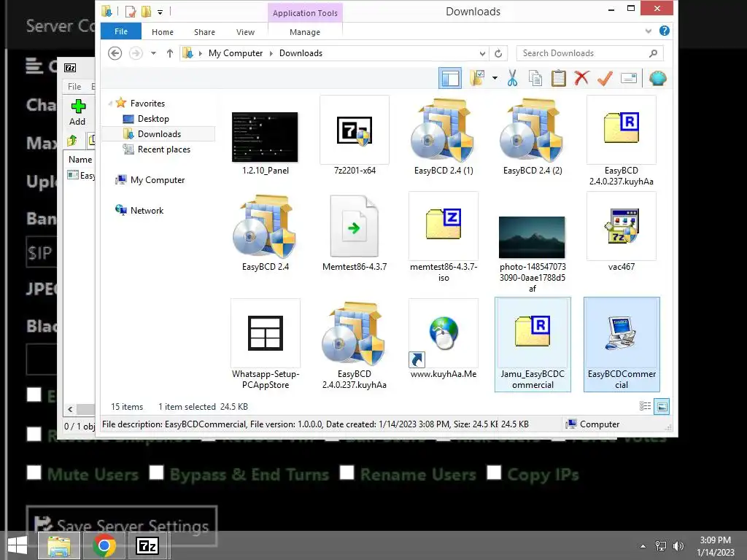747x560 pixels.
Task: Click My Computer in the address breadcrumb
Action: coord(236,53)
